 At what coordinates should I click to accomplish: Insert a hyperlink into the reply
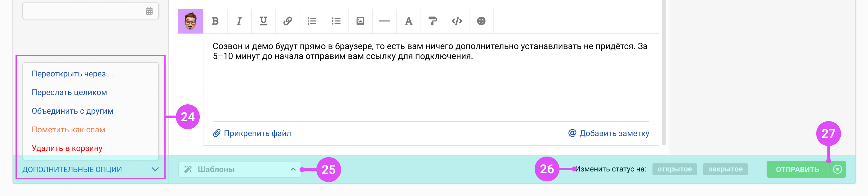[288, 21]
